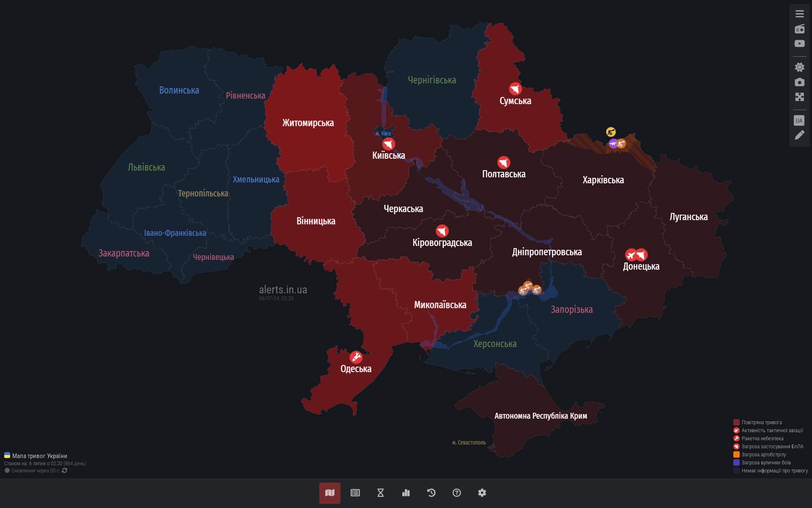Toggle light/dark theme sun icon
The height and width of the screenshot is (508, 812).
click(x=799, y=67)
